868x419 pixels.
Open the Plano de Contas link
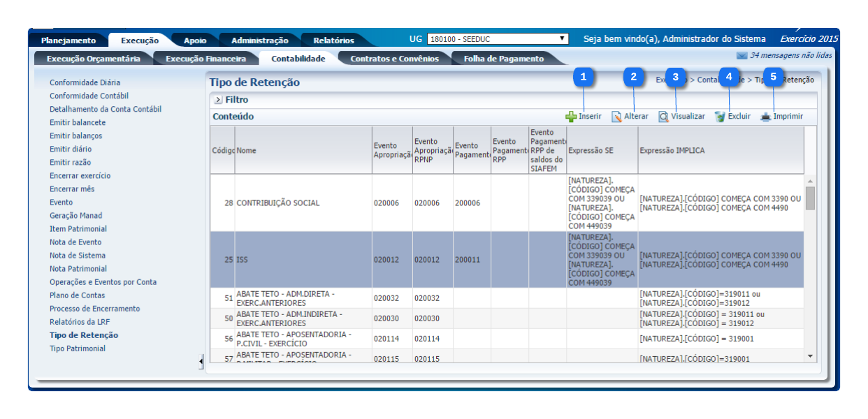(77, 295)
